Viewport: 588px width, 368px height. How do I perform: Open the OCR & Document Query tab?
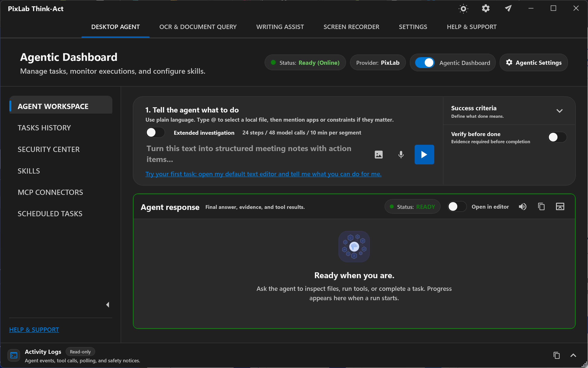(198, 27)
